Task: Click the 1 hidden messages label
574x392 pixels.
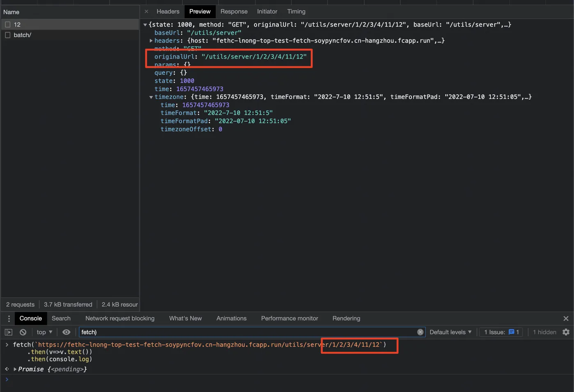Action: click(x=544, y=332)
